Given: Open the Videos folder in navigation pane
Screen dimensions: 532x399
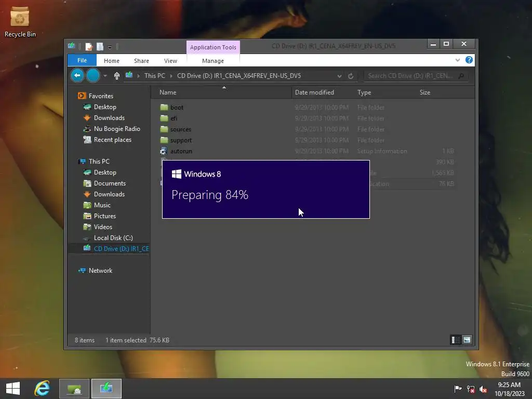Looking at the screenshot, I should 103,227.
